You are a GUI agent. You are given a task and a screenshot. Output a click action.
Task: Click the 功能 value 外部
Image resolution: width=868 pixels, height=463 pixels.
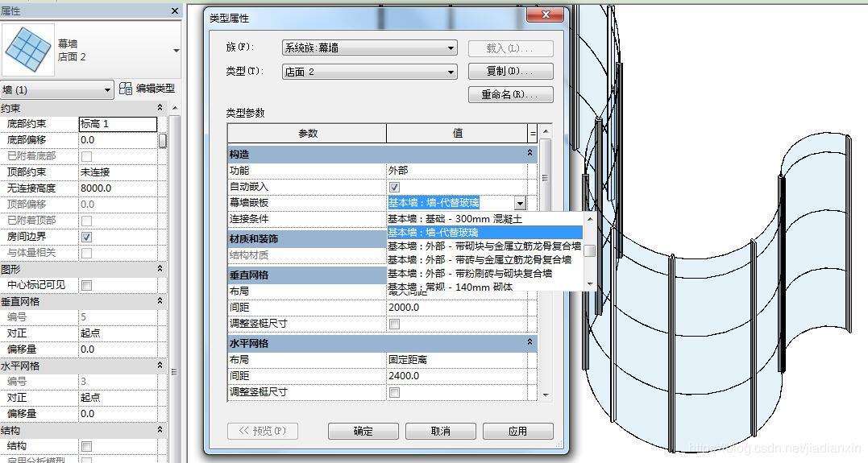click(457, 171)
